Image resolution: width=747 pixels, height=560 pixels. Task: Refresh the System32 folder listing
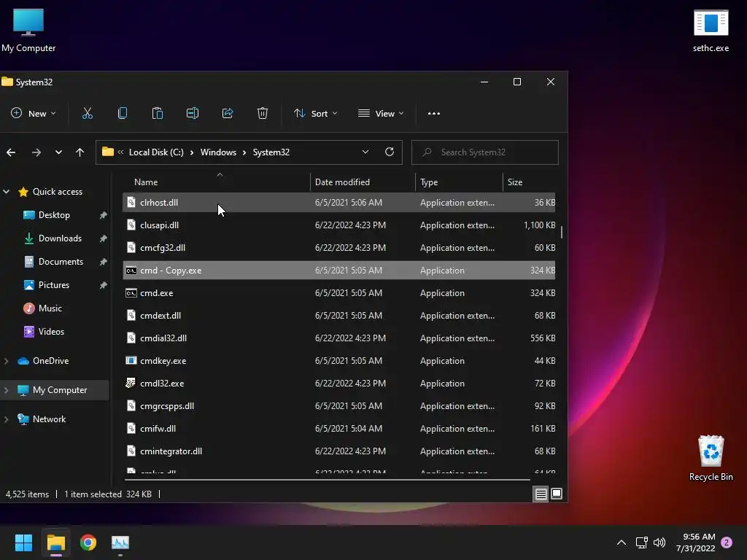[x=390, y=152]
